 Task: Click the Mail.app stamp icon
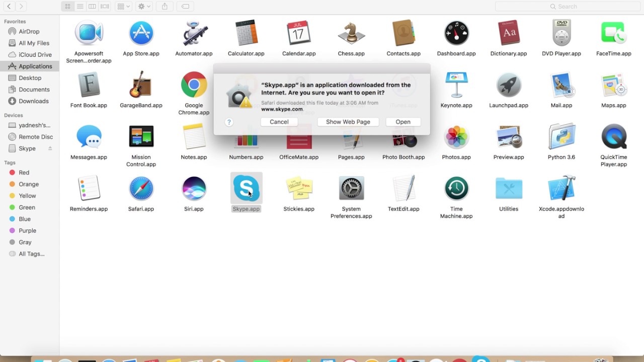(x=561, y=85)
